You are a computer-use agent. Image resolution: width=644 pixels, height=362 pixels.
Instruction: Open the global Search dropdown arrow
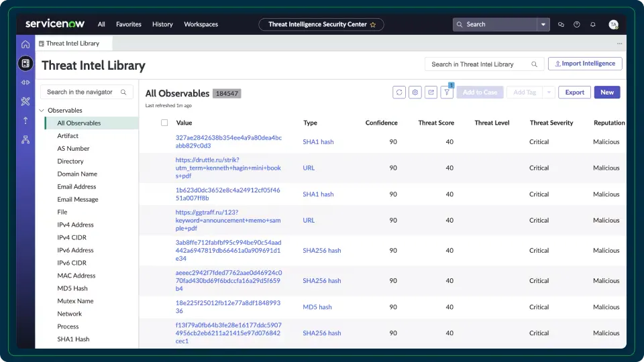click(543, 25)
